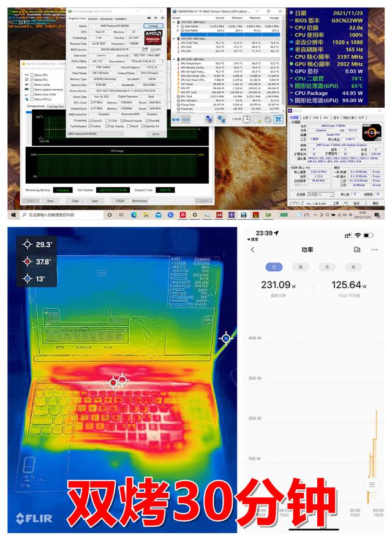Toggle the PhysX checkbox in GPU-Z
This screenshot has height=540, width=392.
coord(129,126)
